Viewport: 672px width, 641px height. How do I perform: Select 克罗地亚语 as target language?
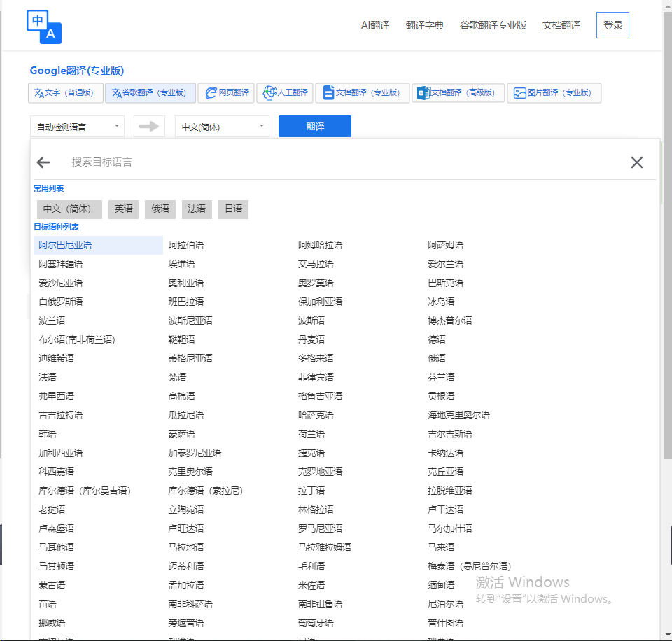[320, 472]
